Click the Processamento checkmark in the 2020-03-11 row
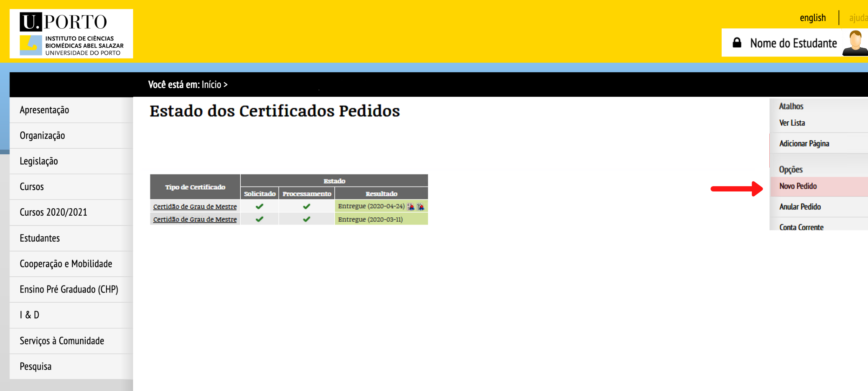The image size is (868, 391). [x=307, y=219]
